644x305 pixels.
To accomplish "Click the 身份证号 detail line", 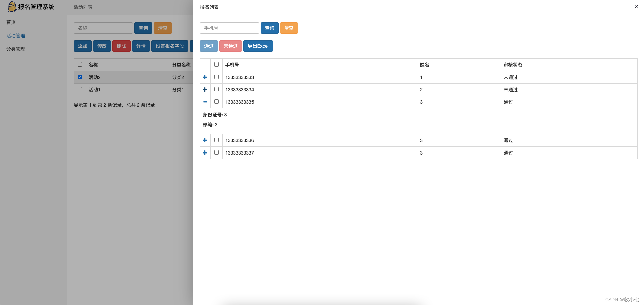I will pos(215,115).
